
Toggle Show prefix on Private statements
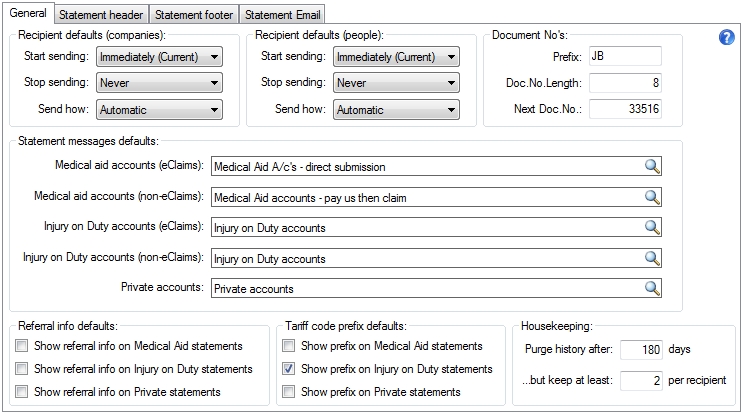289,392
